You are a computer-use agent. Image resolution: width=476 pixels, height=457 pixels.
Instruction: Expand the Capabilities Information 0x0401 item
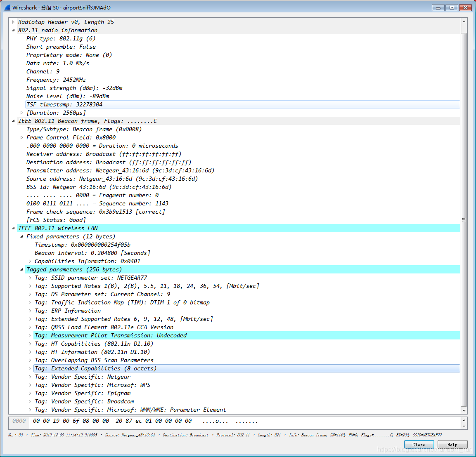click(30, 261)
